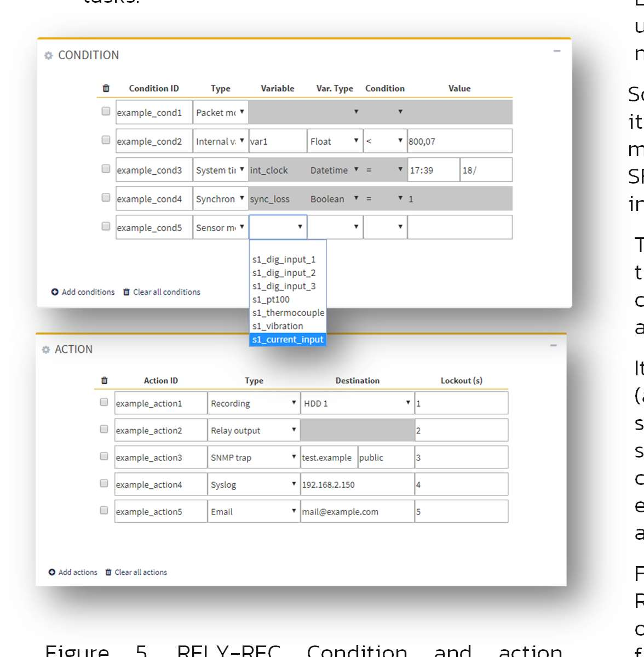Click the trash icon beside Clear all actions

click(x=108, y=573)
